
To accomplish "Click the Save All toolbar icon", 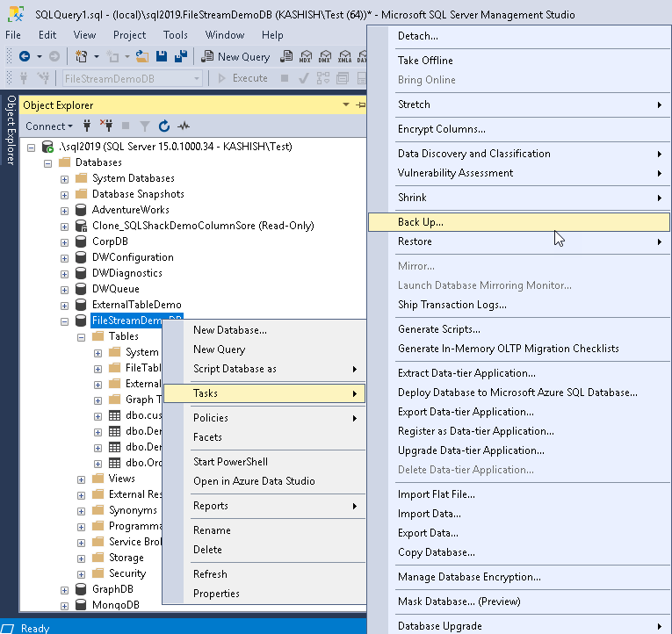I will click(181, 56).
